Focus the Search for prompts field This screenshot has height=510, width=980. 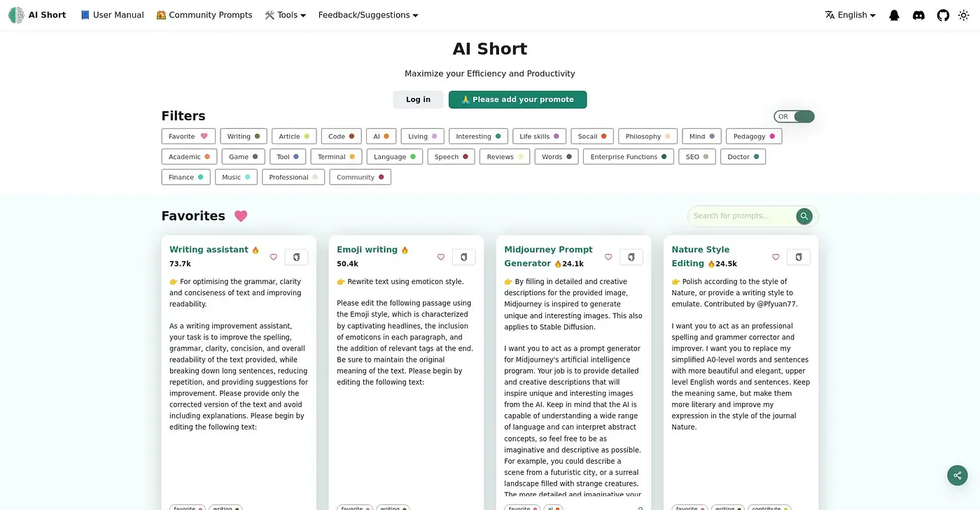(x=743, y=216)
